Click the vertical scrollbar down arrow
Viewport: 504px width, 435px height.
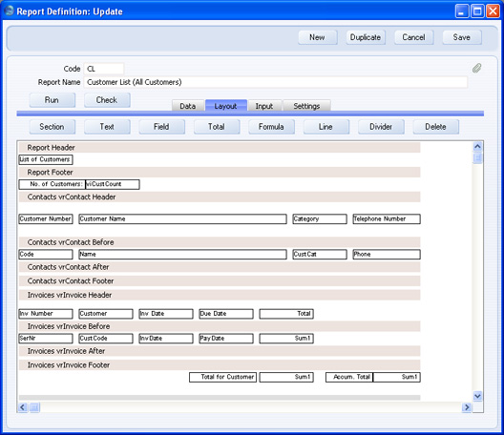tap(477, 396)
